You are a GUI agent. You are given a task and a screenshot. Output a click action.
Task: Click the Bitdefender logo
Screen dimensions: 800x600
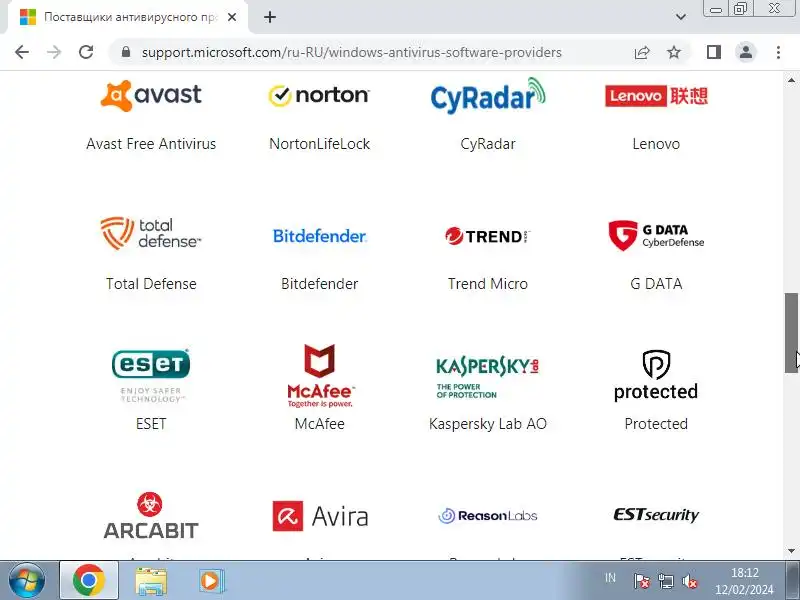pos(319,236)
